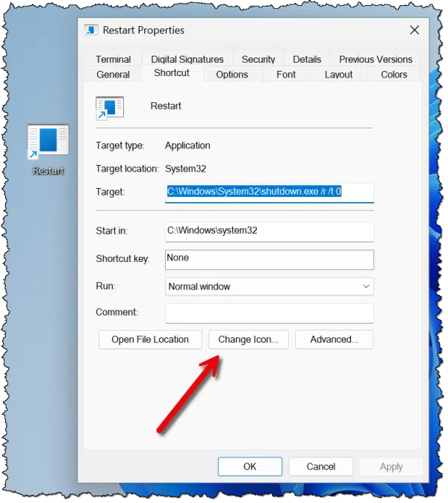Image resolution: width=448 pixels, height=503 pixels.
Task: Close the Restart Properties dialog
Action: click(x=414, y=30)
